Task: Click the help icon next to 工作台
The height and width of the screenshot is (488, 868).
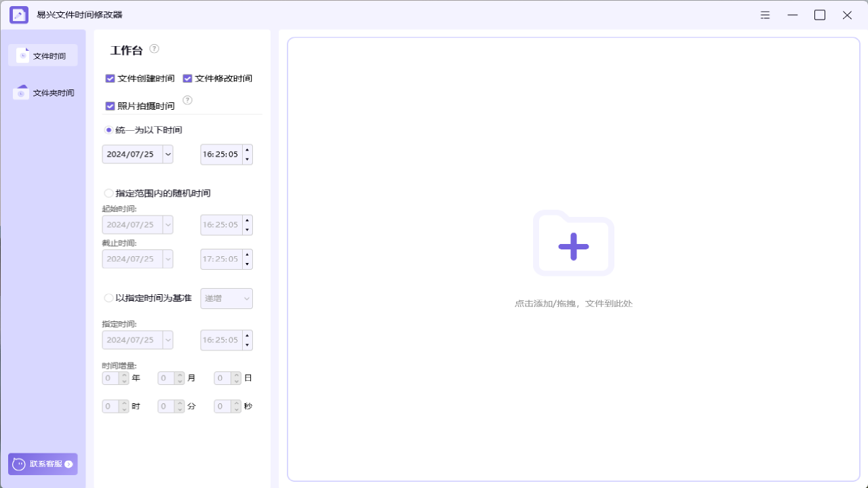Action: (x=154, y=49)
